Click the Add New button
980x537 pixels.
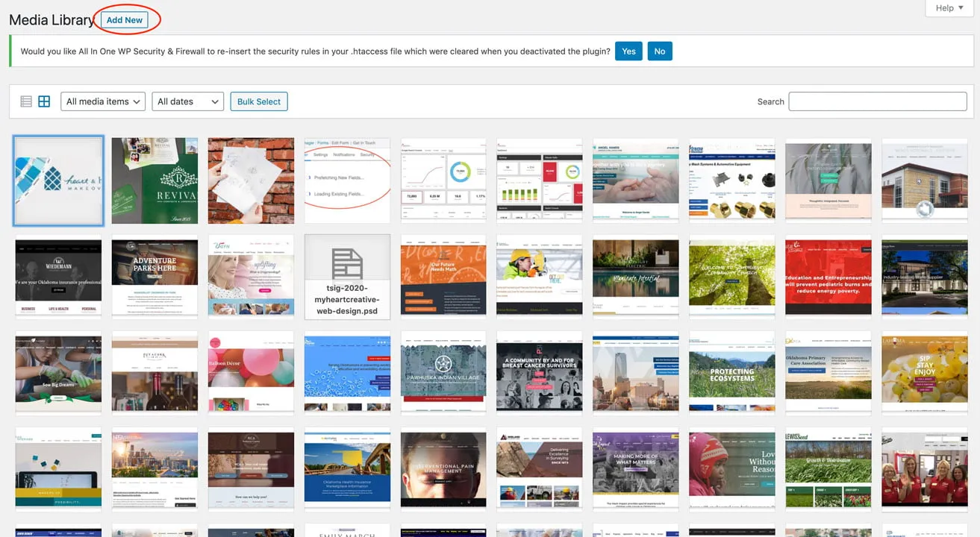125,20
